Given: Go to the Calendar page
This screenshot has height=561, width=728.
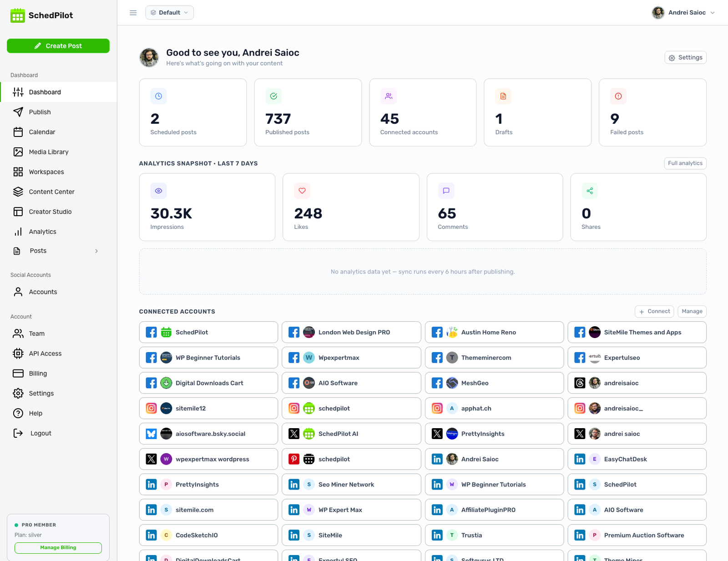Looking at the screenshot, I should click(58, 132).
